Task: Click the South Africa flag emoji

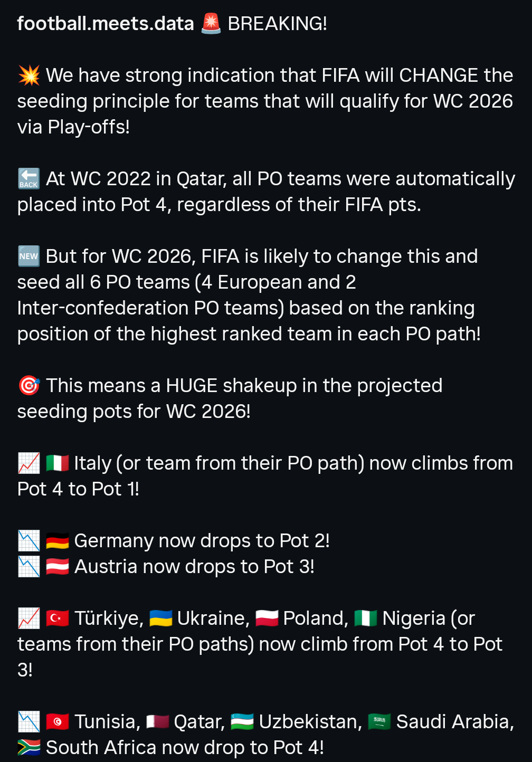Action: click(x=29, y=748)
